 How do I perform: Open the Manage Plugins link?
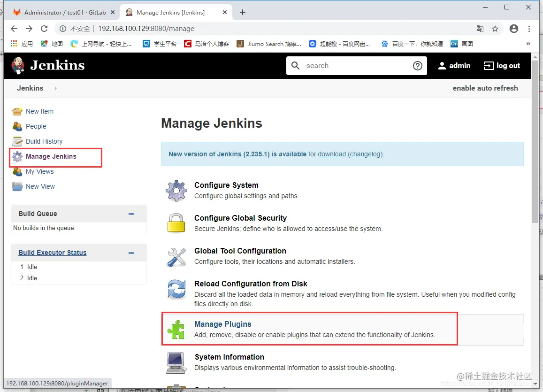(x=222, y=324)
